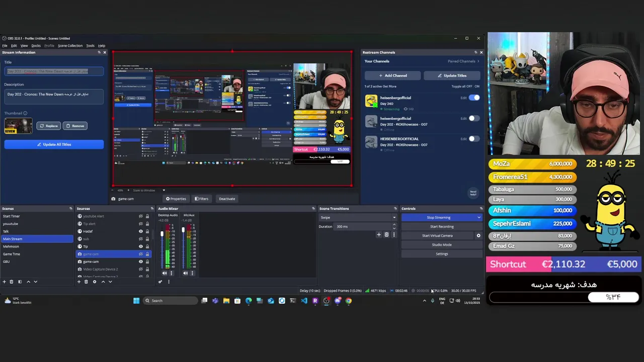
Task: Open Google Chrome from the taskbar
Action: (x=348, y=301)
